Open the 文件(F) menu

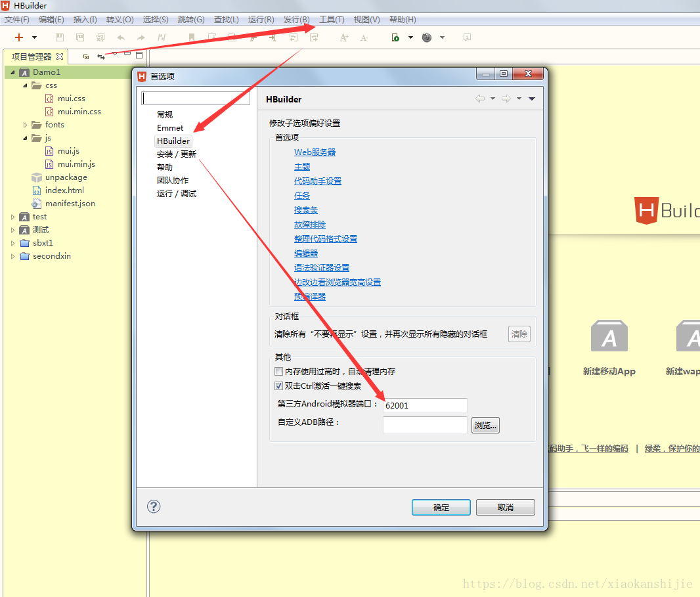(17, 20)
